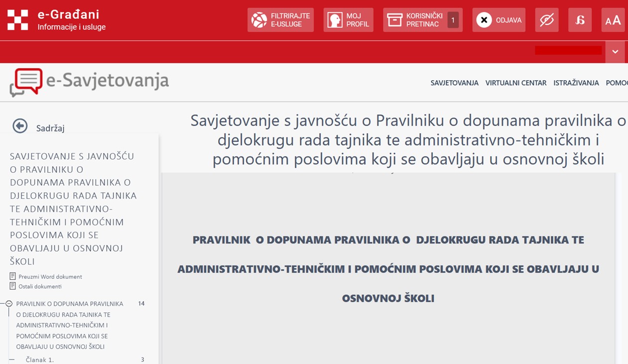
Task: Click Ostali dokumenti link
Action: pyautogui.click(x=40, y=286)
